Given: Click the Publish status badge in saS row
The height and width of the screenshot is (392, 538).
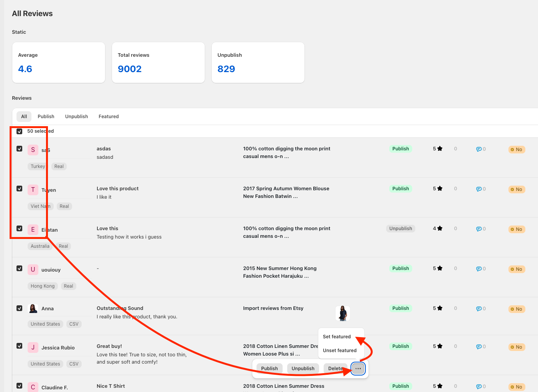Looking at the screenshot, I should pyautogui.click(x=401, y=149).
